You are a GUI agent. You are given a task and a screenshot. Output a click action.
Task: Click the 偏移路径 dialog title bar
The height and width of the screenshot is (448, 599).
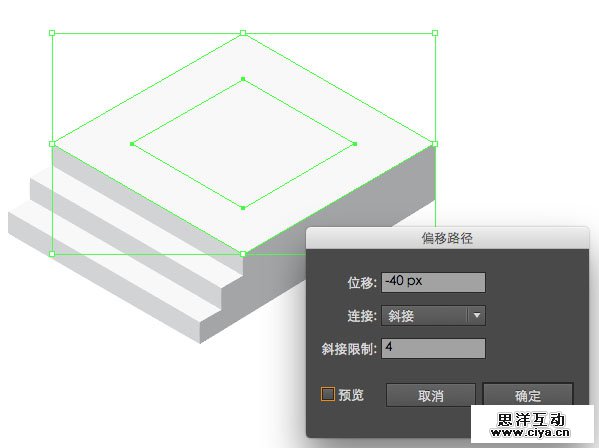[x=447, y=238]
